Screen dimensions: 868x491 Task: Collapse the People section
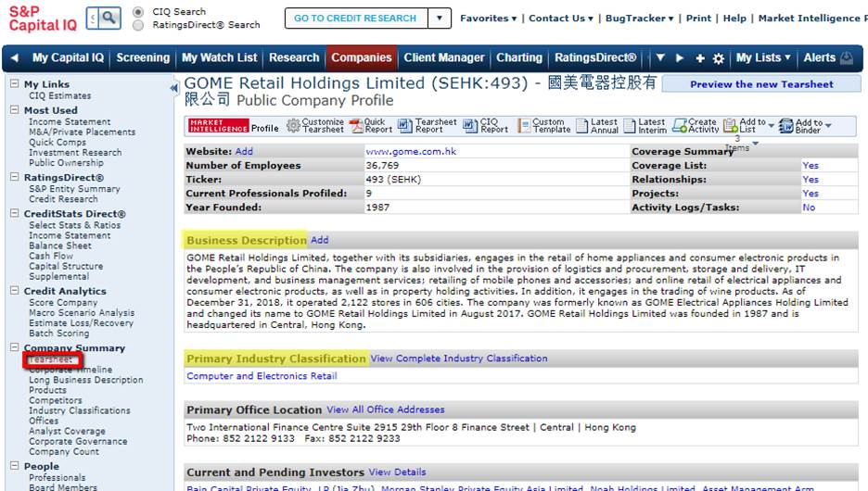coord(15,466)
